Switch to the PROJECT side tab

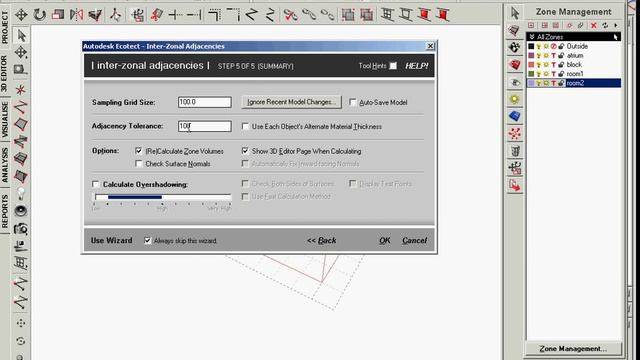click(x=4, y=27)
